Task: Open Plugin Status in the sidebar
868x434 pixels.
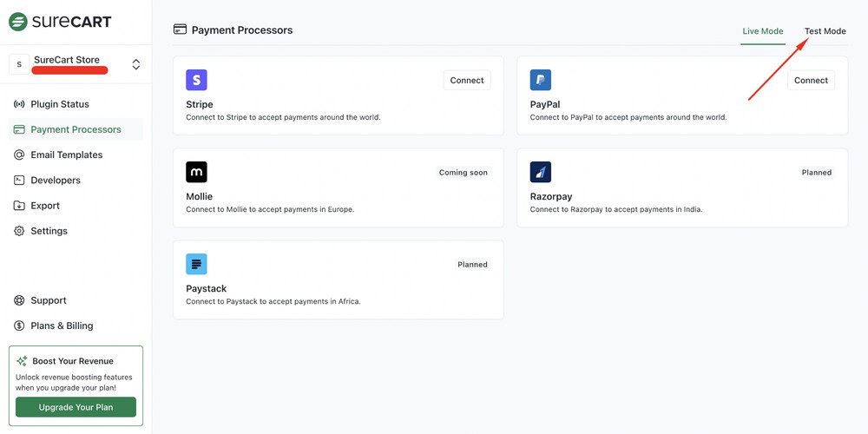Action: point(59,104)
